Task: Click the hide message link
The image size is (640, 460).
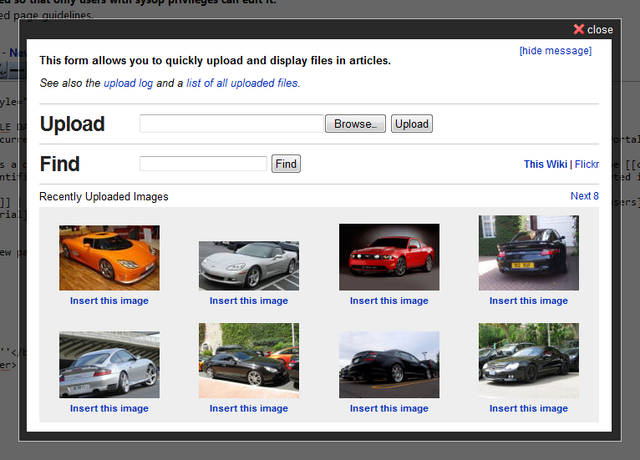Action: coord(555,51)
